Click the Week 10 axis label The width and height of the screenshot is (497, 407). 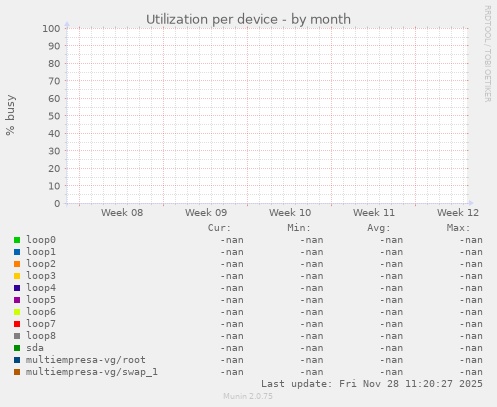(290, 213)
